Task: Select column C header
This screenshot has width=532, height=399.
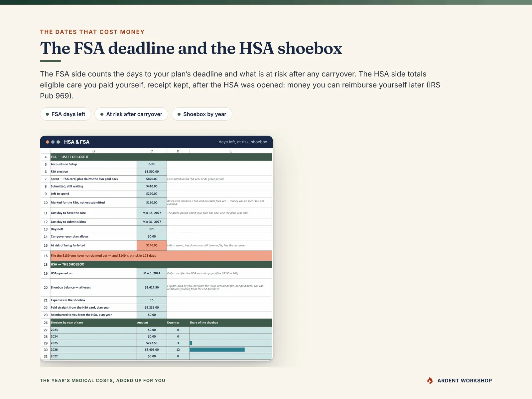Action: [x=152, y=151]
